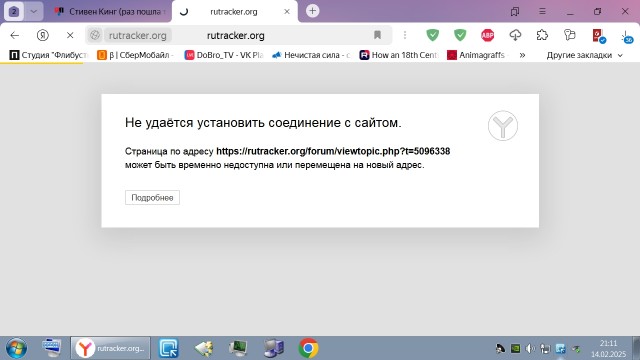
Task: Open the tab group counter showing 2
Action: click(x=14, y=11)
